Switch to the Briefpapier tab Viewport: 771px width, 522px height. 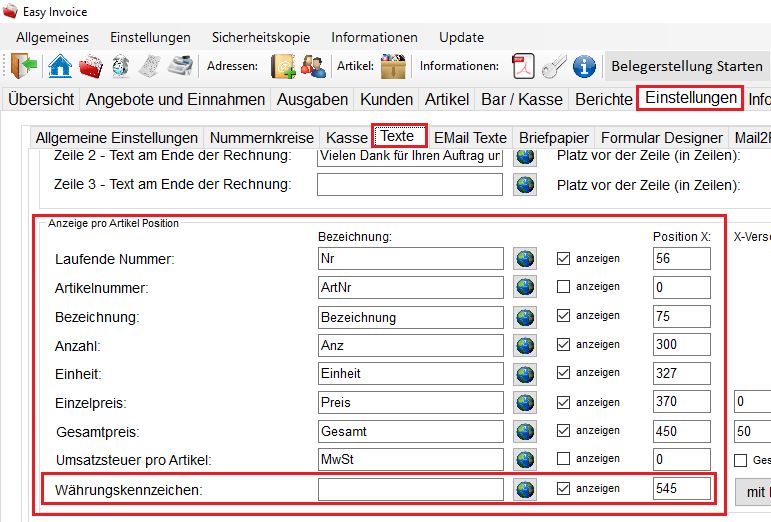[x=554, y=138]
